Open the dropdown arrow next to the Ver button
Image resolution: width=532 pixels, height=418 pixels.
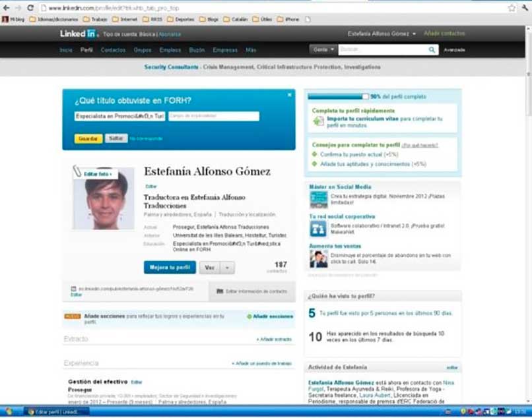[227, 267]
